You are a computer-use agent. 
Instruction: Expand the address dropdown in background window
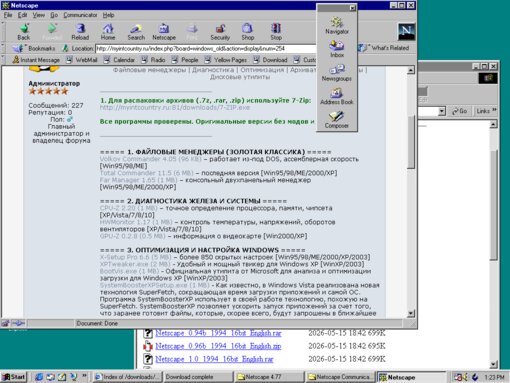pos(442,111)
